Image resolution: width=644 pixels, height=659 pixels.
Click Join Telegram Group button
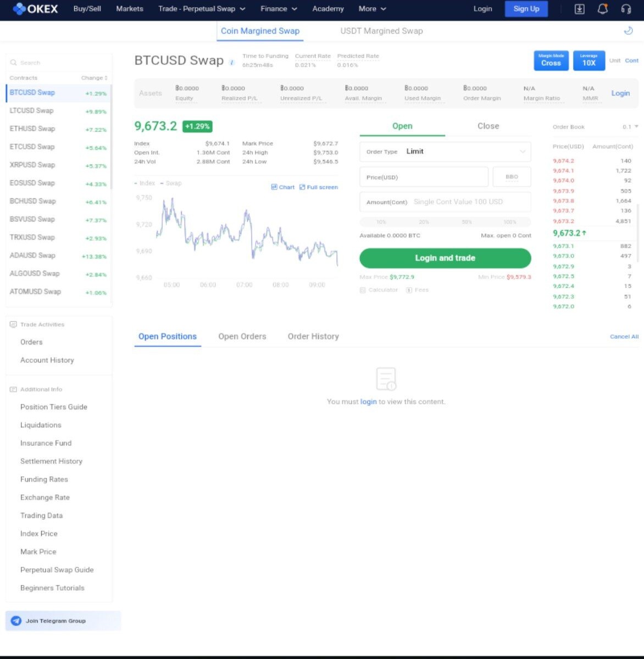(x=63, y=621)
